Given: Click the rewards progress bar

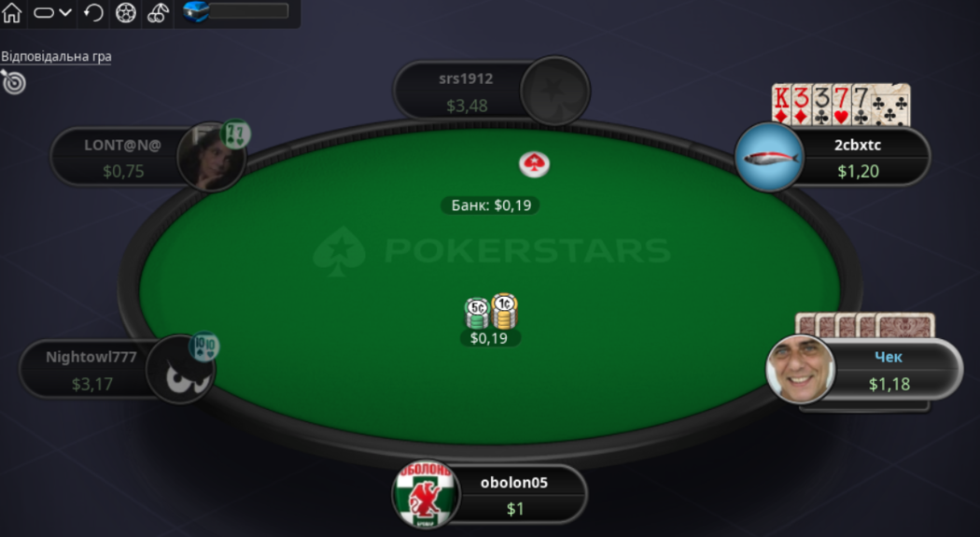Looking at the screenshot, I should coord(249,10).
